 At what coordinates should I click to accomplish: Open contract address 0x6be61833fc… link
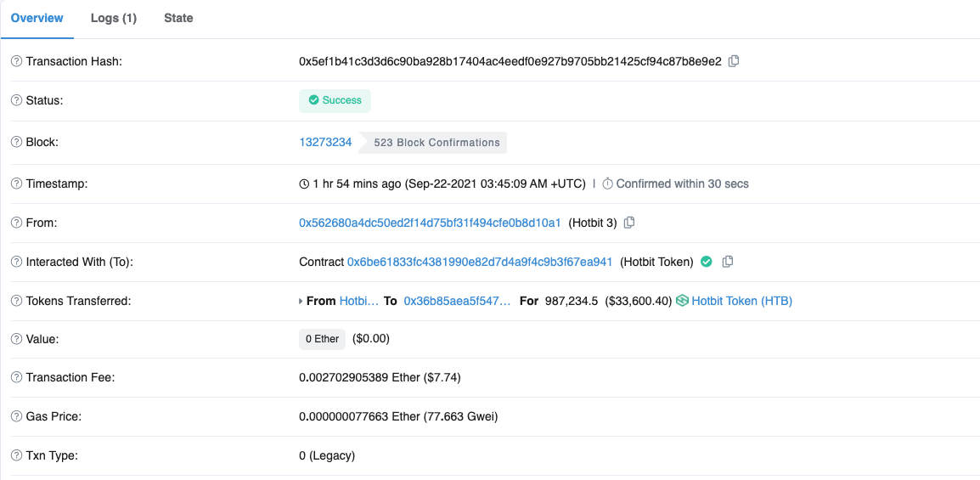[479, 262]
